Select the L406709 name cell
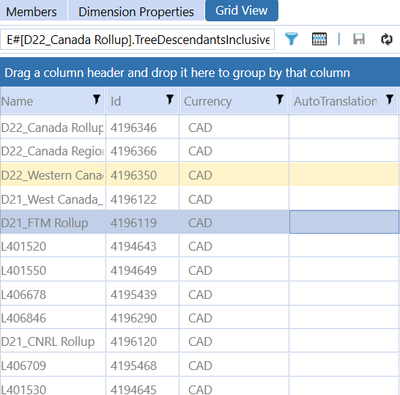Viewport: 400px width, 395px height. [x=53, y=366]
